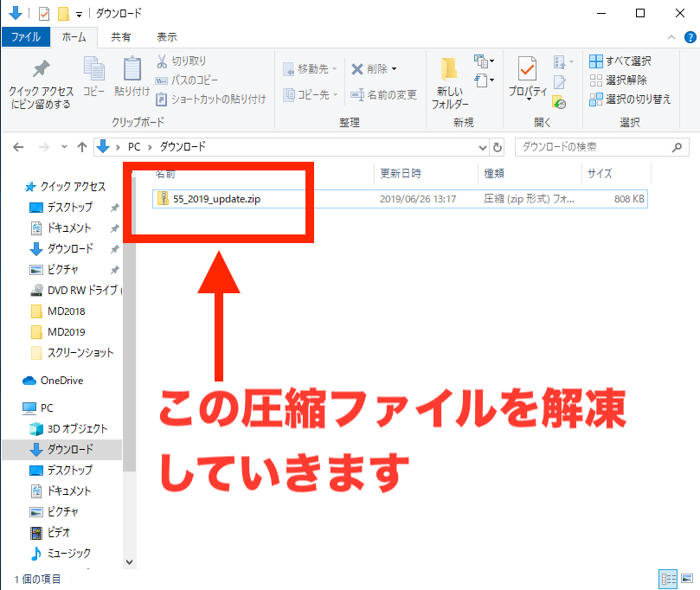
Task: Collapse the ribbon with chevron
Action: point(671,37)
